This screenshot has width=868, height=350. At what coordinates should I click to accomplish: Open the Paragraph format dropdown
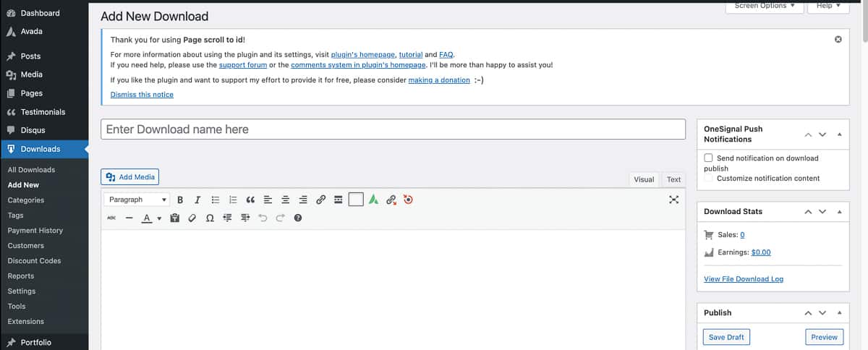137,200
